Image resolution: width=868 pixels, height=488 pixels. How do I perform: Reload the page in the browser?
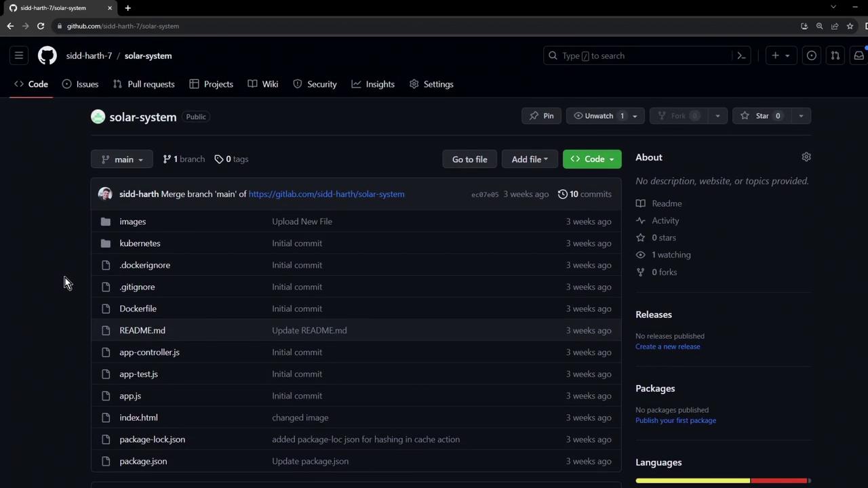click(41, 26)
